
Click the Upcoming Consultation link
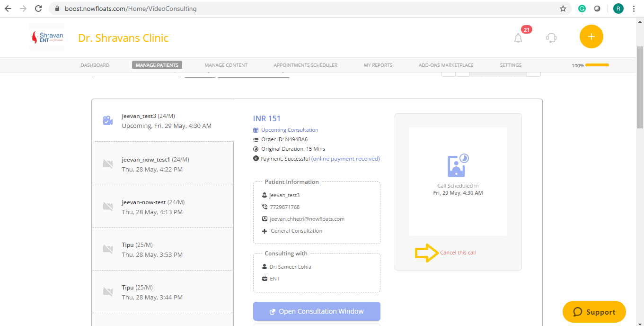point(290,130)
